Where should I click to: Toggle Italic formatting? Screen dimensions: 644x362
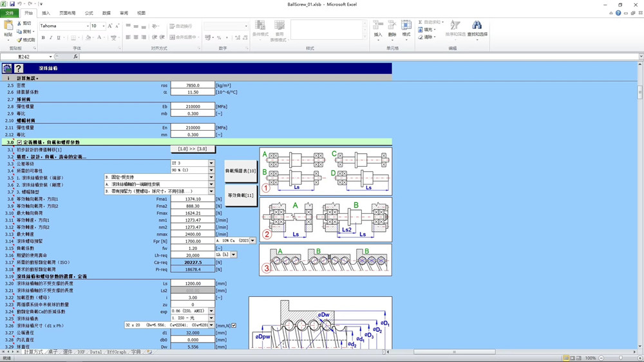tap(51, 38)
